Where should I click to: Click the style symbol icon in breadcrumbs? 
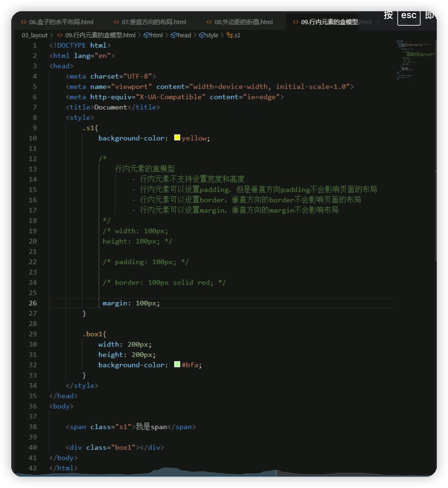pos(202,35)
